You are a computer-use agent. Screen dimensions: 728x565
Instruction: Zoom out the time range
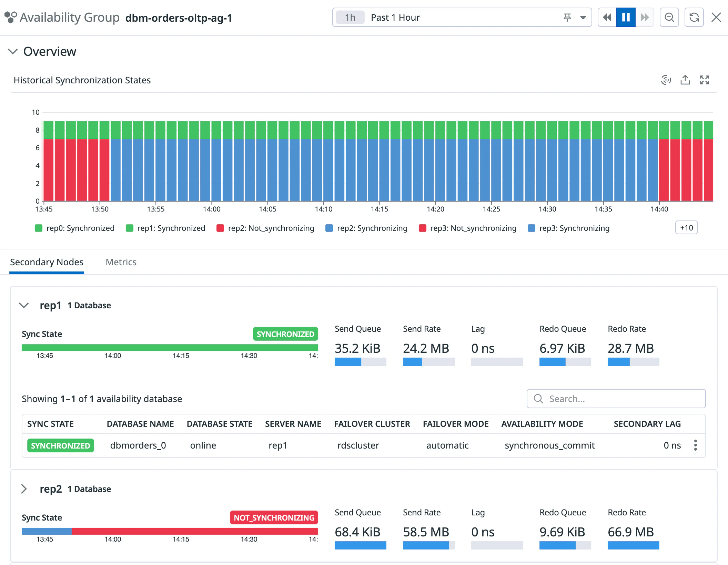click(669, 17)
